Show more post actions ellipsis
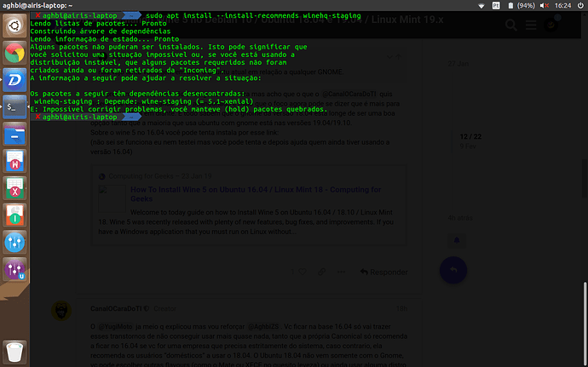Screen dimensions: 588x367 [341, 272]
